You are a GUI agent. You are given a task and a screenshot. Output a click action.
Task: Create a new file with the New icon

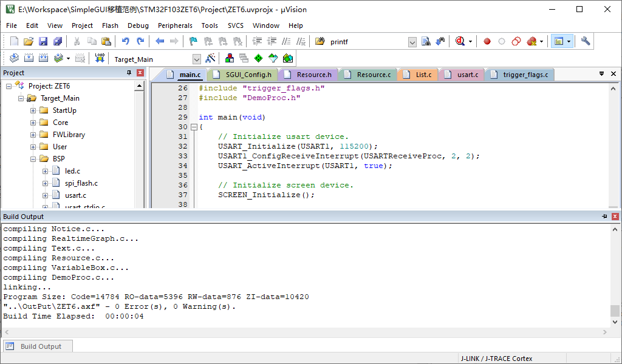pos(15,41)
